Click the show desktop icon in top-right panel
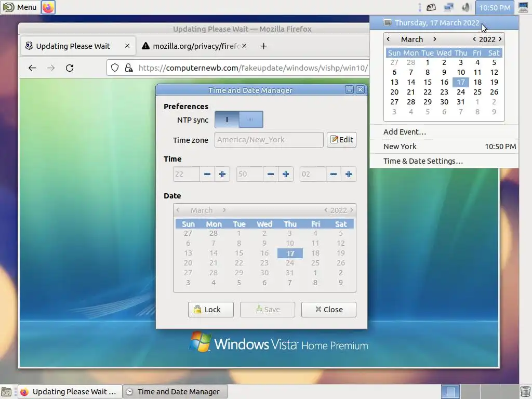Viewport: 532px width, 399px height. pyautogui.click(x=523, y=7)
